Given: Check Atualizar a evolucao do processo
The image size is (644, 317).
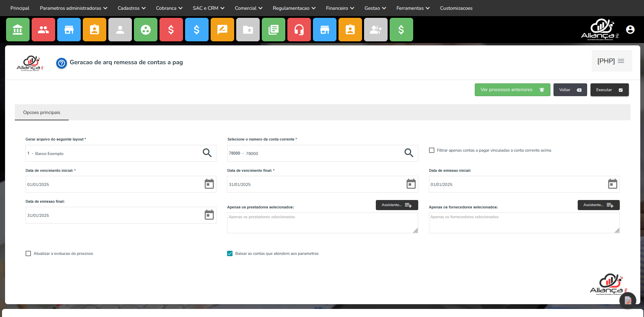Looking at the screenshot, I should [28, 253].
